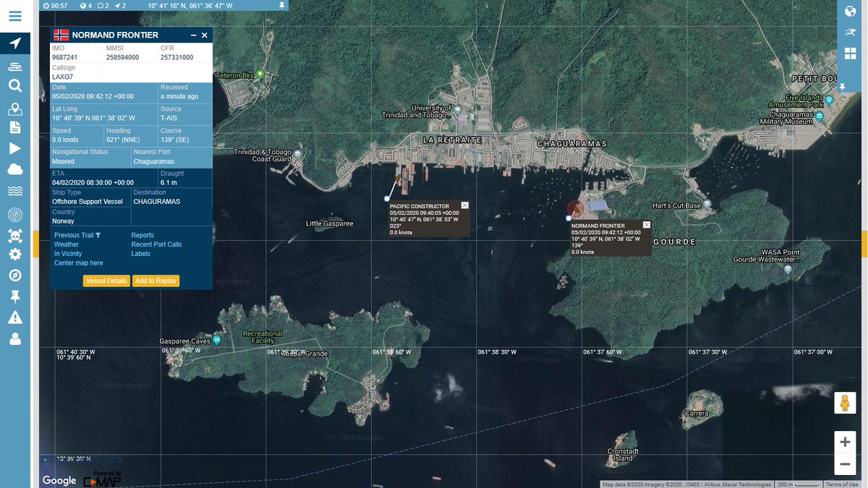This screenshot has height=488, width=868.
Task: Click the Hart's Cut Base marker
Action: pyautogui.click(x=707, y=206)
